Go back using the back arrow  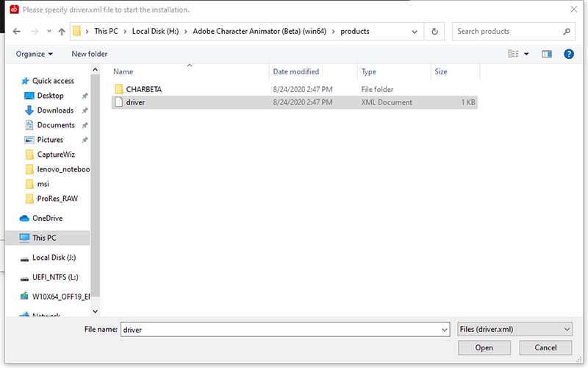click(16, 31)
